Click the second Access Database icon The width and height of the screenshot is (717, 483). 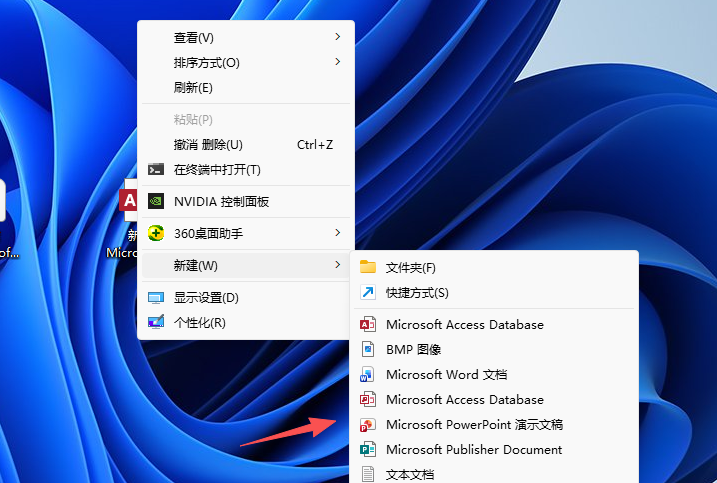click(x=368, y=399)
